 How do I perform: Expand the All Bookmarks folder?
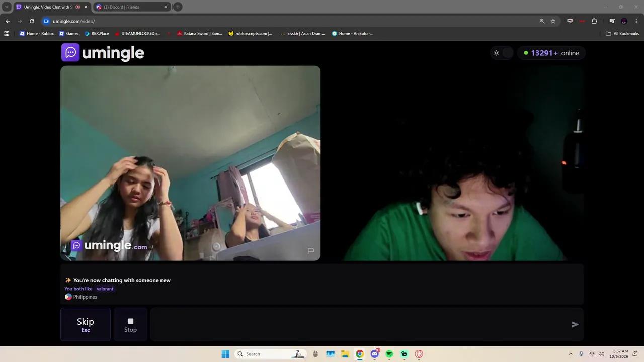[622, 34]
